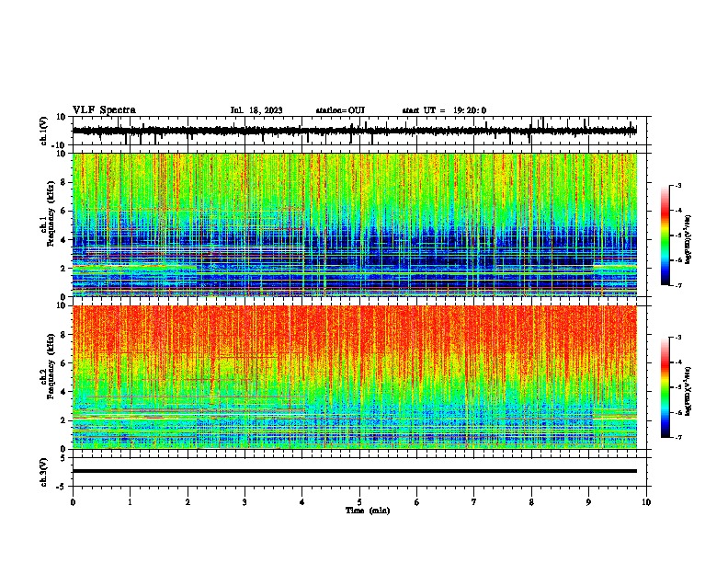Click the ch.2 color bar log PSD label

[688, 391]
